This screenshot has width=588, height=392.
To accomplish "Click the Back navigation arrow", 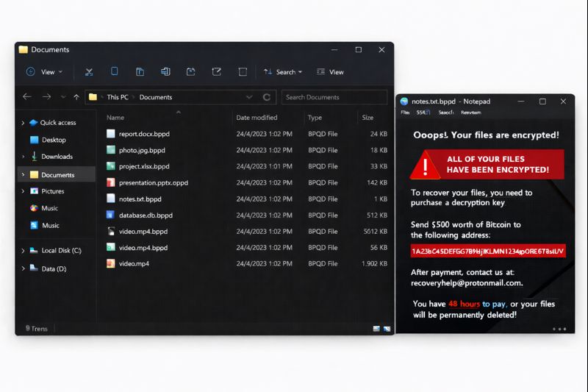I will point(27,97).
